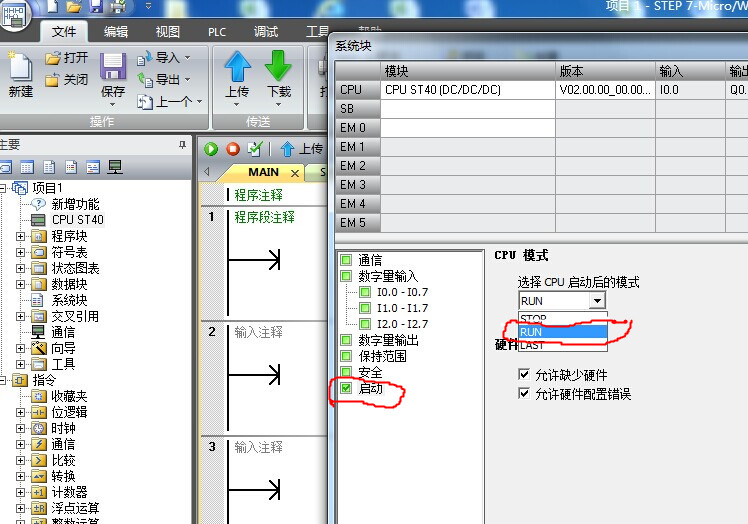
Task: Click network 1 程序段注释 comment
Action: click(264, 218)
